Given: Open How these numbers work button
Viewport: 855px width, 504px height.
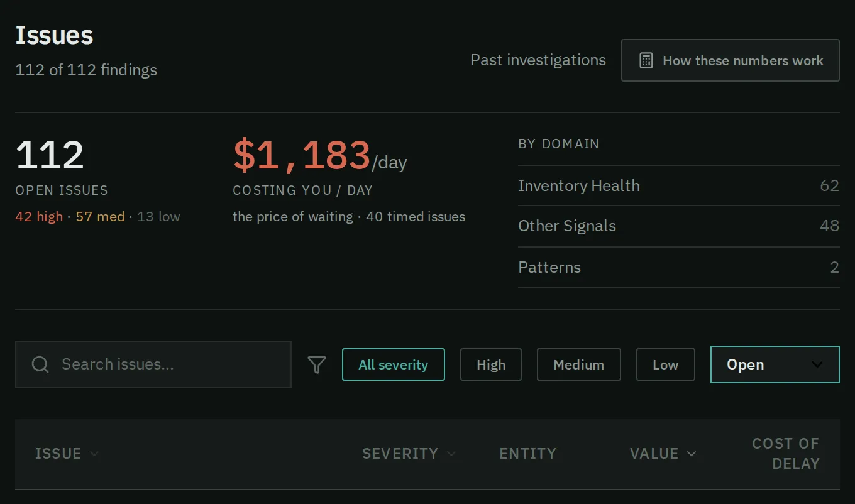Looking at the screenshot, I should pos(731,60).
